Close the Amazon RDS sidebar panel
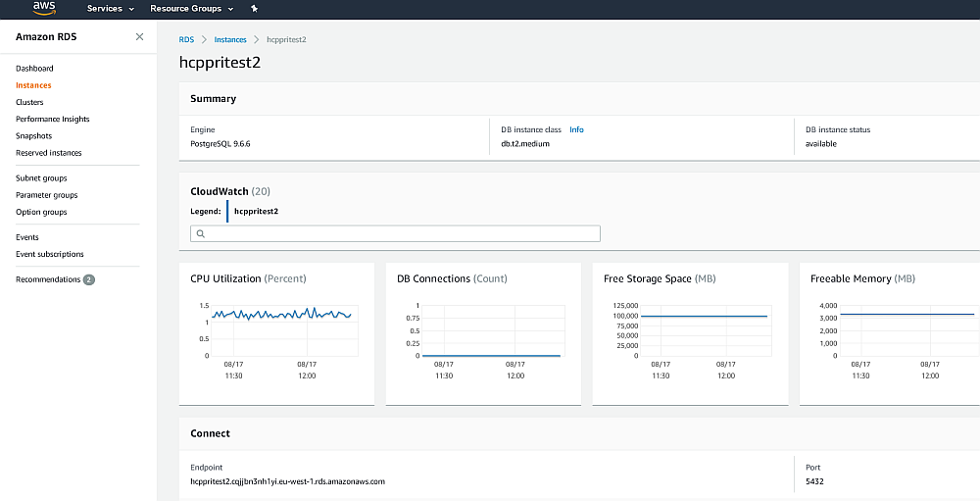 click(x=139, y=36)
